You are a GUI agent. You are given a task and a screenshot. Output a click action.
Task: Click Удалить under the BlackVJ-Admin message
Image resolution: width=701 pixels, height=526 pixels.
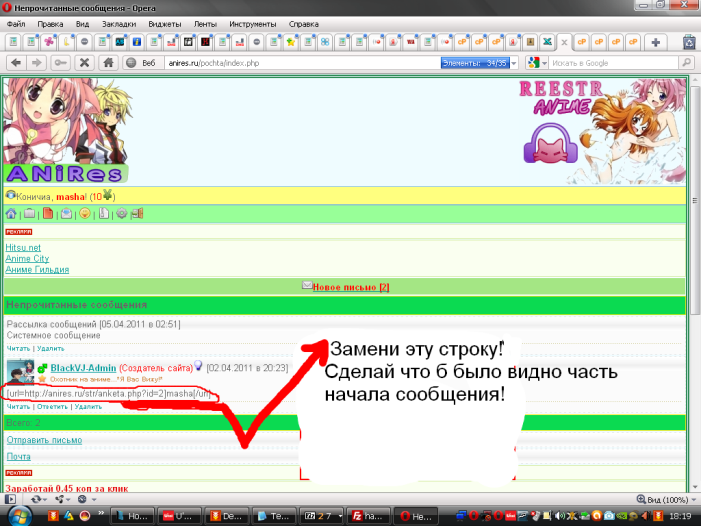[88, 407]
